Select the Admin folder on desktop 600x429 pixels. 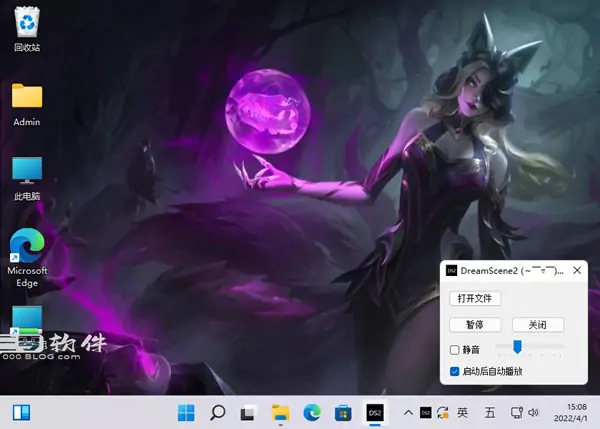[x=27, y=105]
